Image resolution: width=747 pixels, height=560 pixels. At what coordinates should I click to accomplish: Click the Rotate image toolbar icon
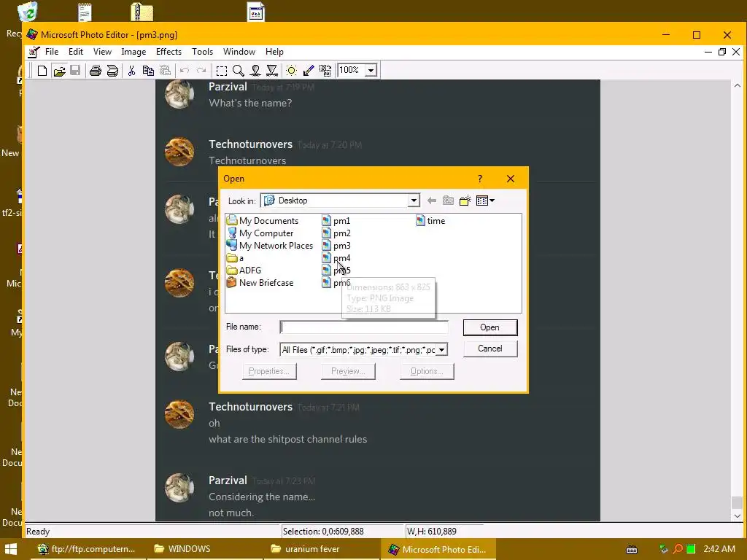(x=325, y=71)
